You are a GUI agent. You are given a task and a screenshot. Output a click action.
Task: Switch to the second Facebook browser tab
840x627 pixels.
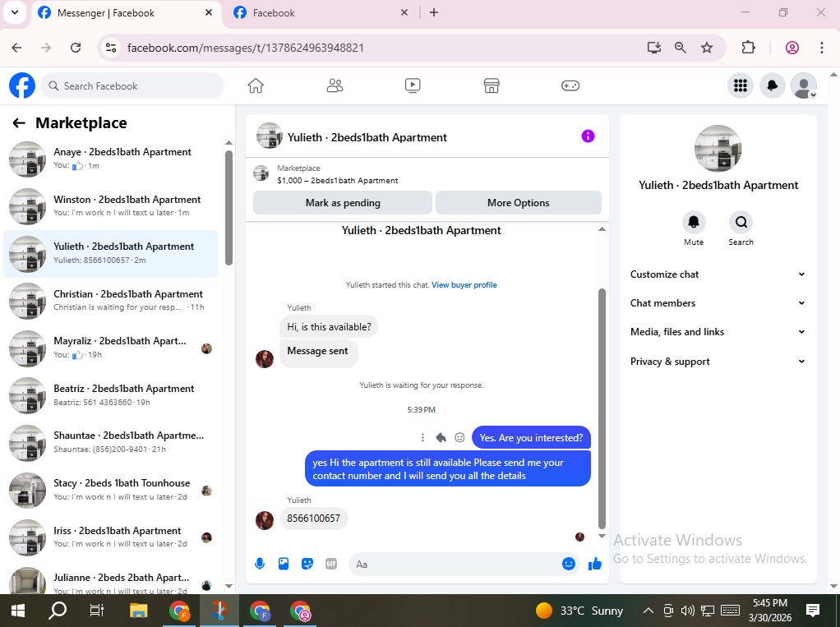pos(321,13)
